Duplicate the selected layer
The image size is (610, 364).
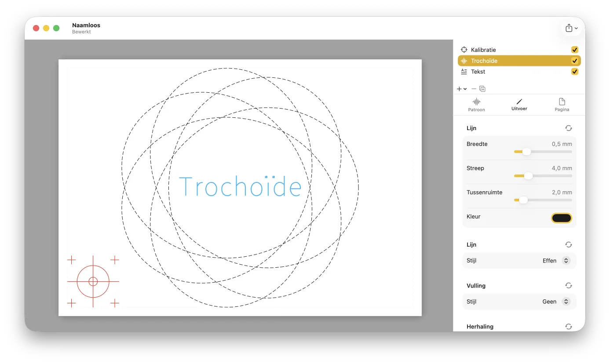click(482, 89)
